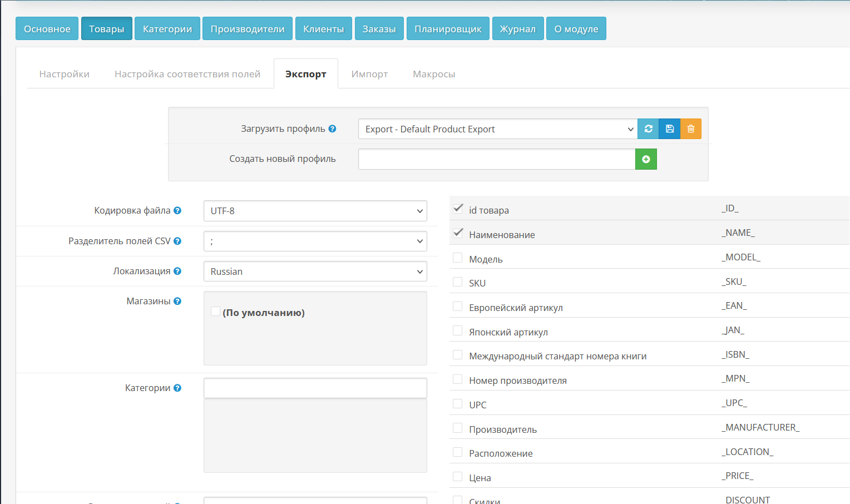The image size is (850, 504).
Task: Click the help icon beside Разделитель полей CSV
Action: [177, 240]
